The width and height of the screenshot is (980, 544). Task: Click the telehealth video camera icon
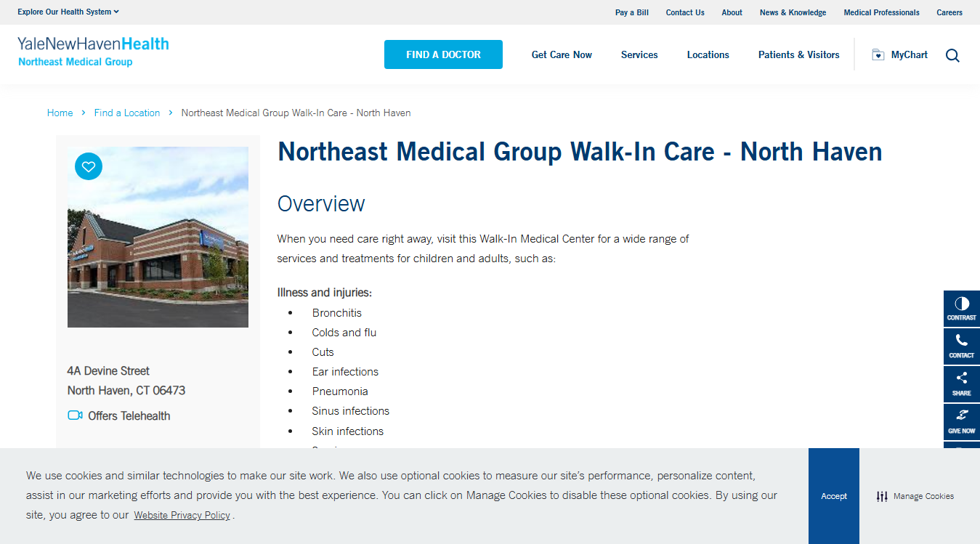75,415
